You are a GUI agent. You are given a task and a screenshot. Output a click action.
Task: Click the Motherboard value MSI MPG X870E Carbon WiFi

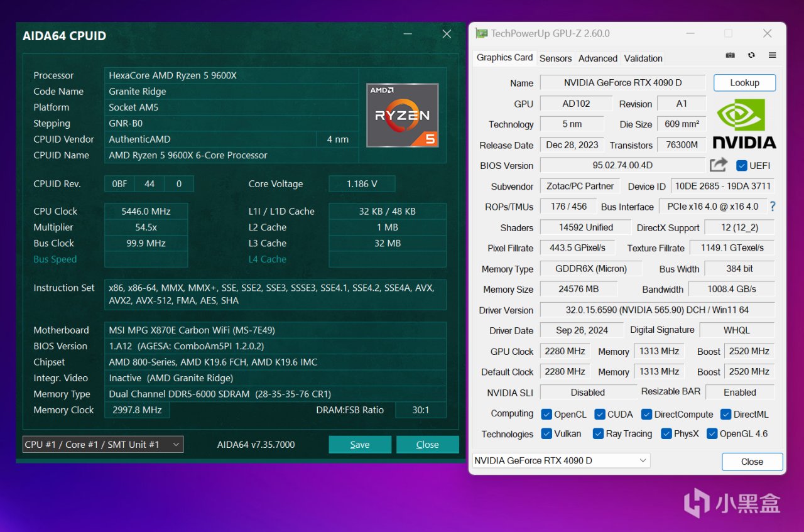(x=275, y=330)
